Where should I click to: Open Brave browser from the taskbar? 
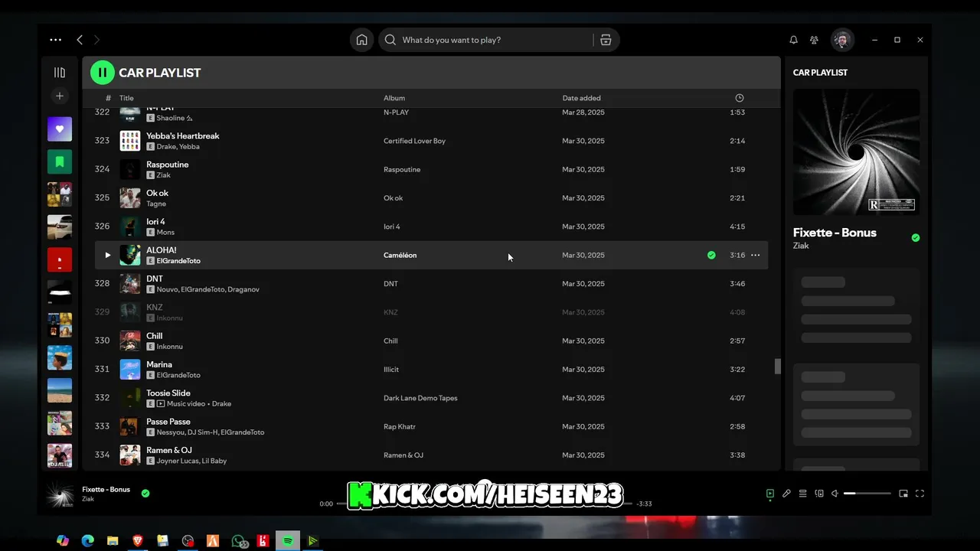[138, 541]
